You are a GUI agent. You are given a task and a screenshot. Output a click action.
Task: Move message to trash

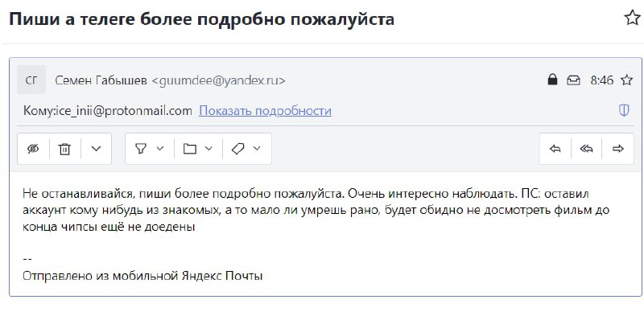tap(64, 149)
